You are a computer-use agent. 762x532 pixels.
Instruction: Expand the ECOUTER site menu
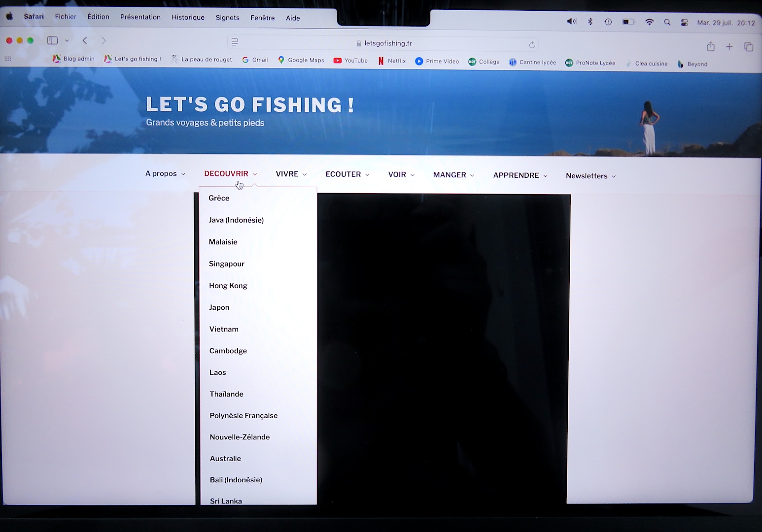click(347, 174)
